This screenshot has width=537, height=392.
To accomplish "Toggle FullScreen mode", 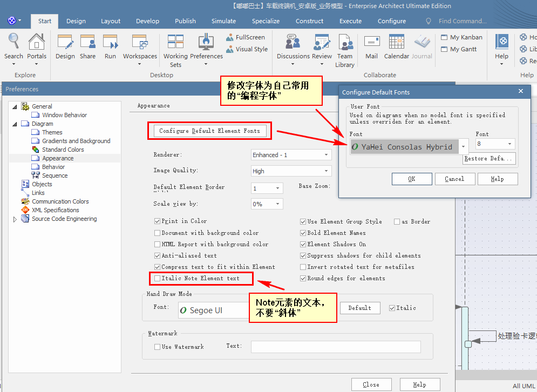I will tap(246, 37).
